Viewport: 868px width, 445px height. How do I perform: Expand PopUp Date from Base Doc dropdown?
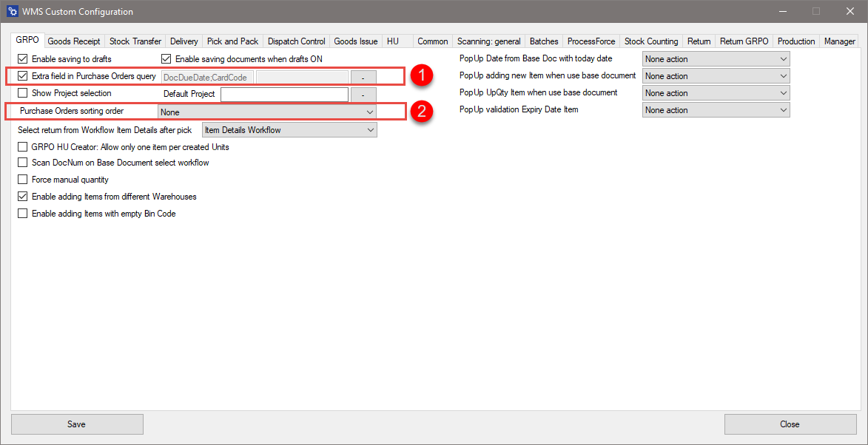tap(716, 59)
